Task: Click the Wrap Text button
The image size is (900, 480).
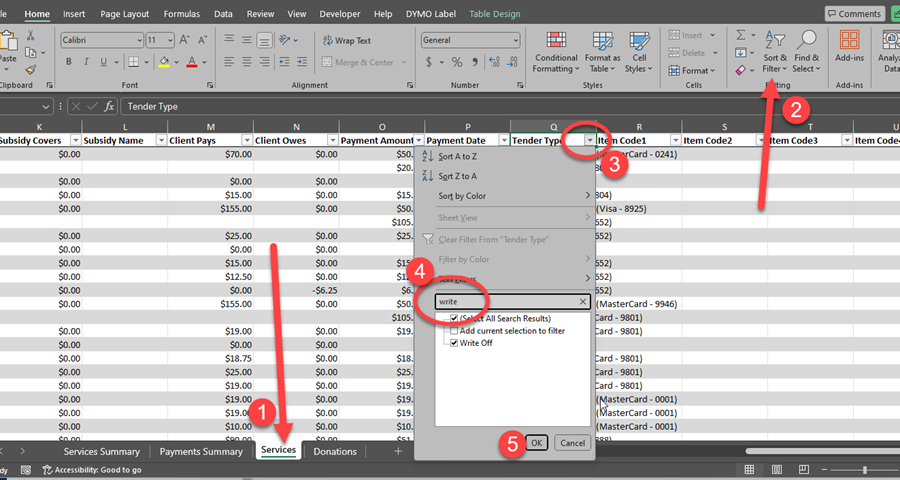Action: [x=346, y=41]
